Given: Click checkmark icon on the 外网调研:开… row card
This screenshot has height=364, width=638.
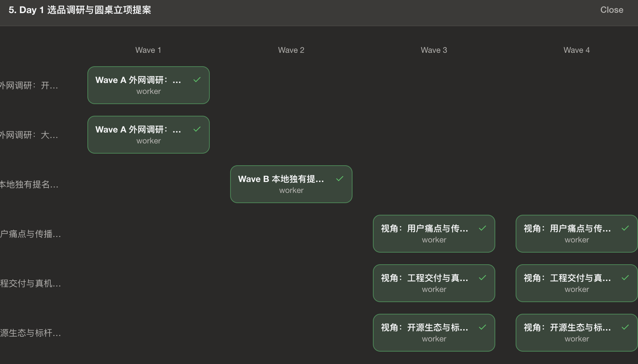Looking at the screenshot, I should pyautogui.click(x=197, y=80).
